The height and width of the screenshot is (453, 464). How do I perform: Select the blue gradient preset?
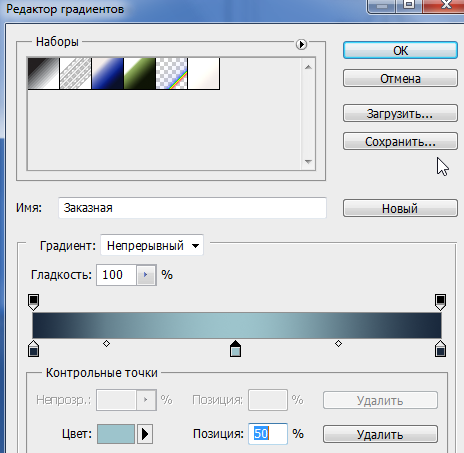click(107, 73)
